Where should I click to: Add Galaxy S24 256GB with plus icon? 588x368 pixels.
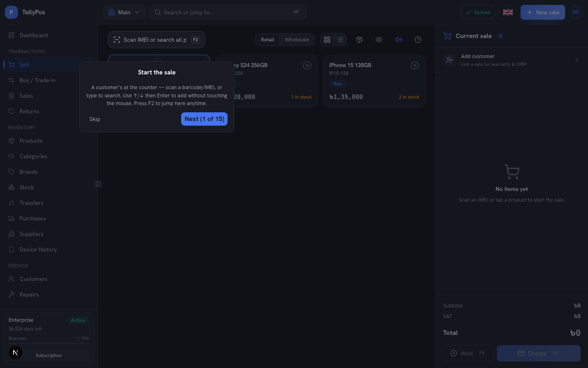[307, 65]
